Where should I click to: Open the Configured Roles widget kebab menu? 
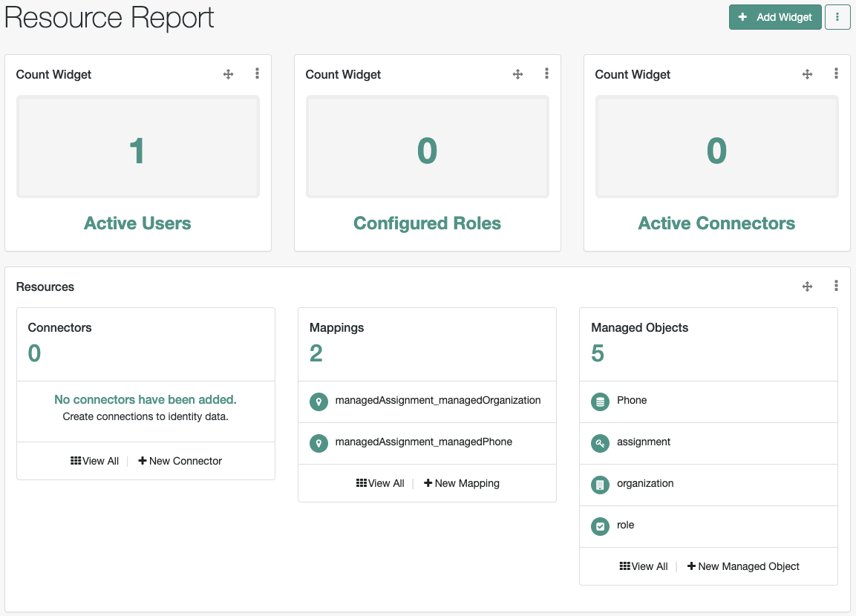click(546, 73)
